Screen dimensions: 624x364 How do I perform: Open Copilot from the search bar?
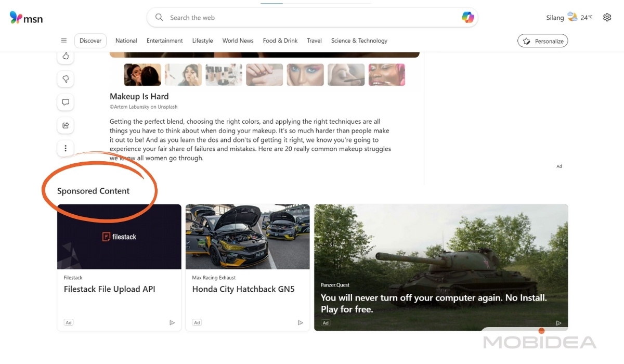(467, 17)
